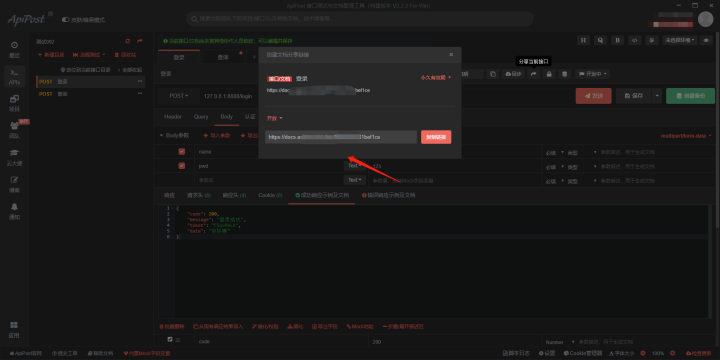Viewport: 720px width, 360px height.
Task: Increase font size with plus icon
Action: coord(673,353)
